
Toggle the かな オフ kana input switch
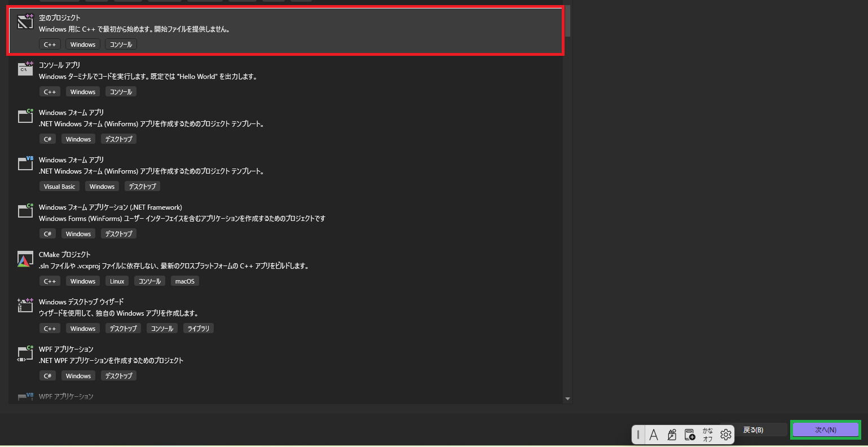click(707, 435)
